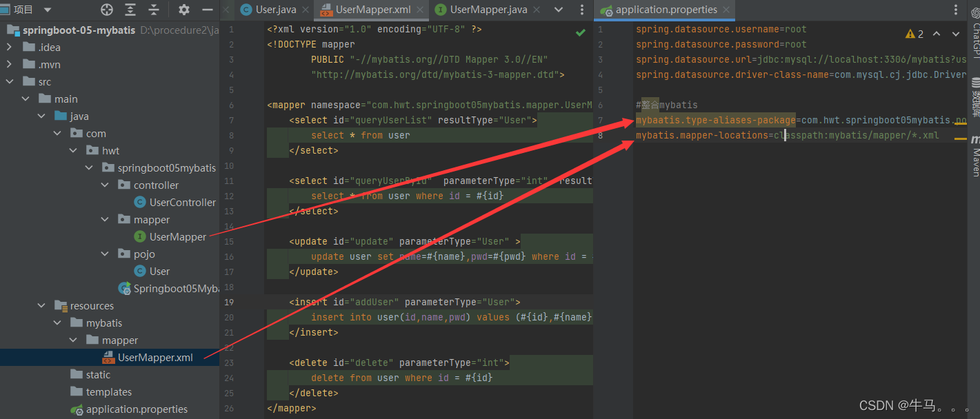This screenshot has height=419, width=980.
Task: Click the closing mapper tag
Action: click(x=292, y=408)
